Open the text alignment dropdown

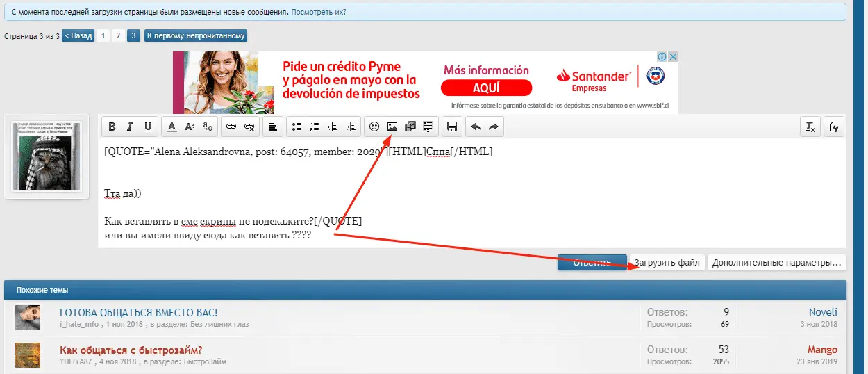(273, 127)
